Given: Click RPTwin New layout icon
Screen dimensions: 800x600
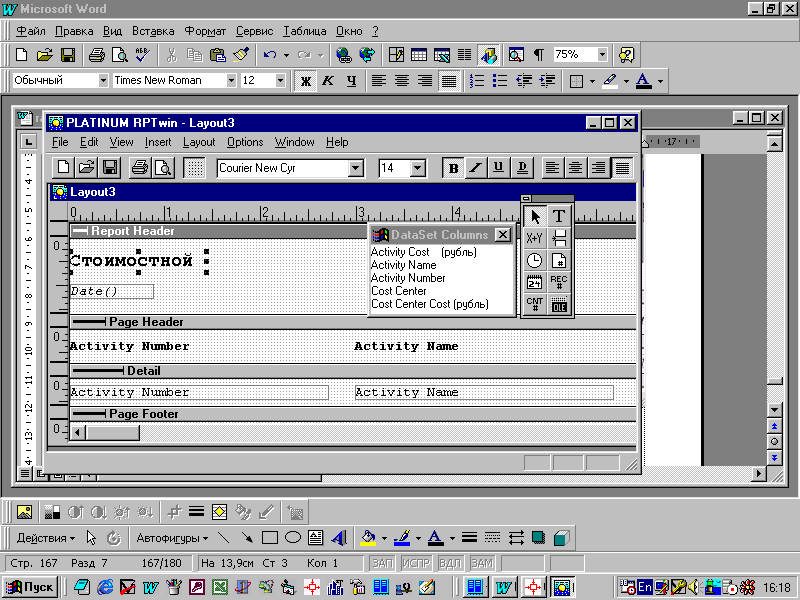Looking at the screenshot, I should 63,167.
